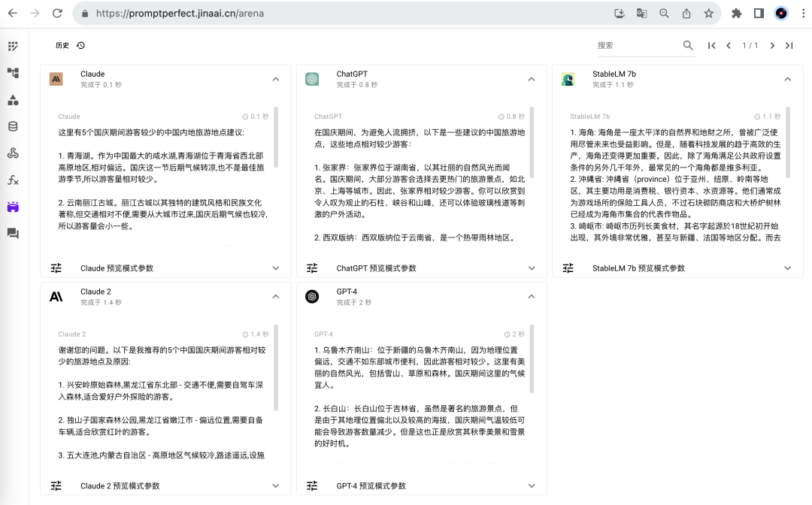This screenshot has width=812, height=505.
Task: Click the tune sliders icon for StableLM 7b
Action: coord(568,268)
